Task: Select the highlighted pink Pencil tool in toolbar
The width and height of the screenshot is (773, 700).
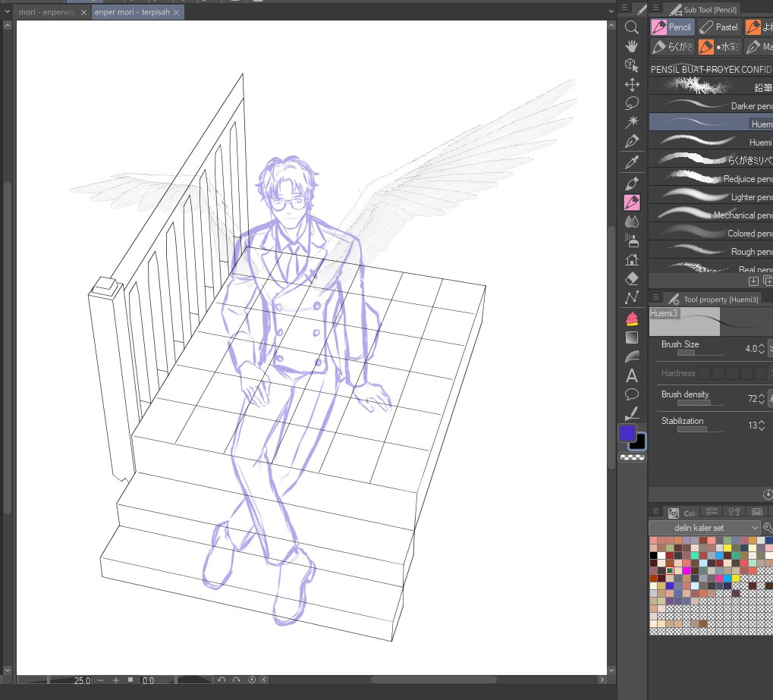Action: click(631, 202)
